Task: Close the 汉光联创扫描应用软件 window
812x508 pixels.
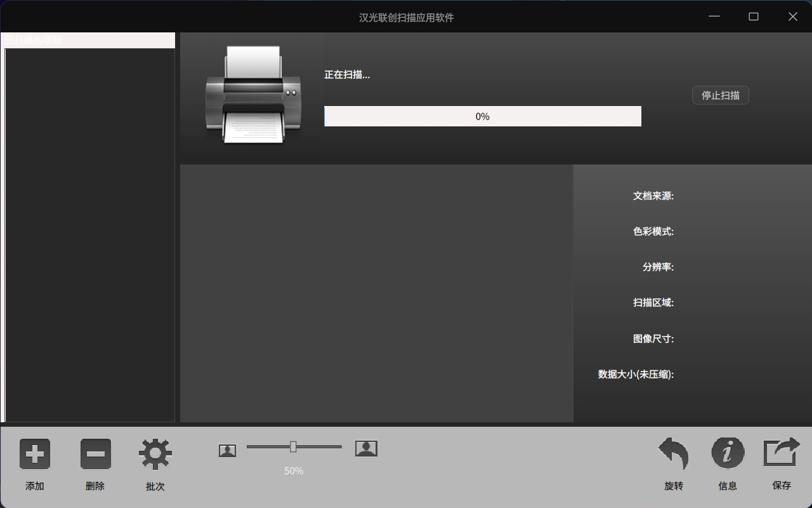Action: point(793,17)
